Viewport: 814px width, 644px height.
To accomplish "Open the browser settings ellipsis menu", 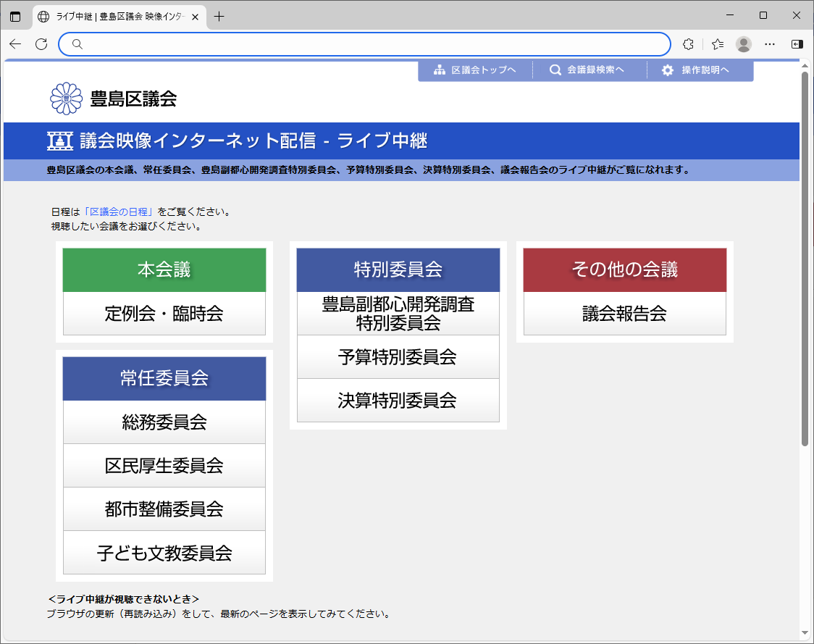I will coord(770,44).
